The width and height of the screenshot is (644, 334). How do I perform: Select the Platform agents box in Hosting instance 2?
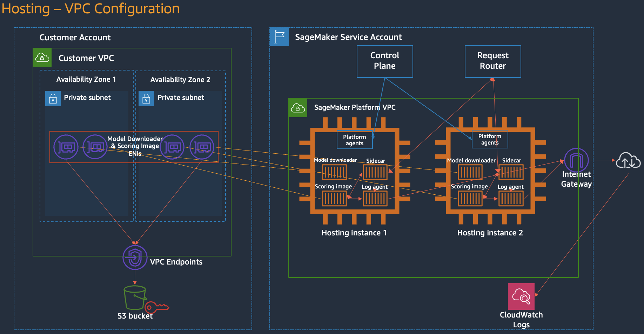tap(490, 139)
